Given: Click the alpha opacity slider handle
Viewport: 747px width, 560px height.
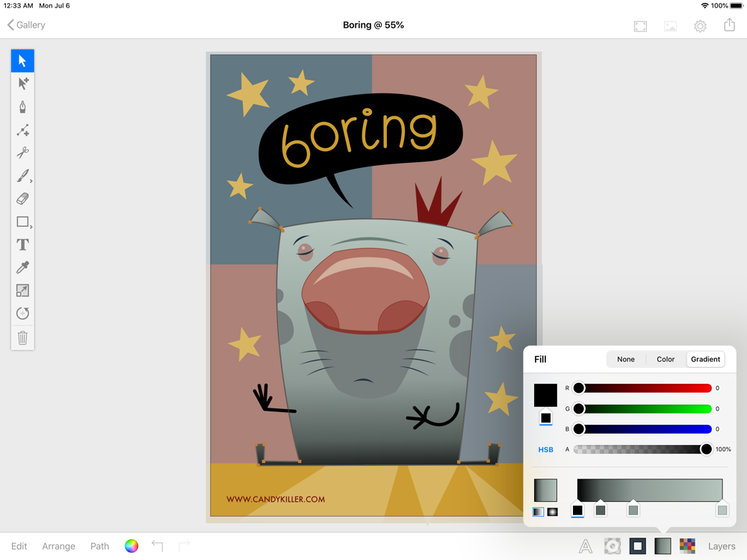Looking at the screenshot, I should (706, 449).
